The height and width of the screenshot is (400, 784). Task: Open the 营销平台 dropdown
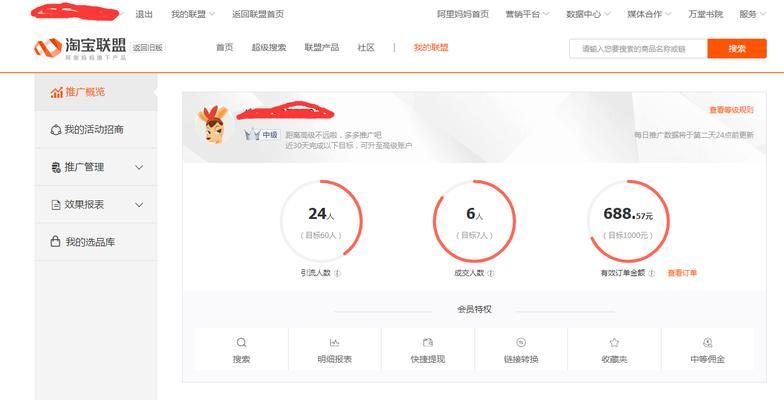(x=527, y=14)
